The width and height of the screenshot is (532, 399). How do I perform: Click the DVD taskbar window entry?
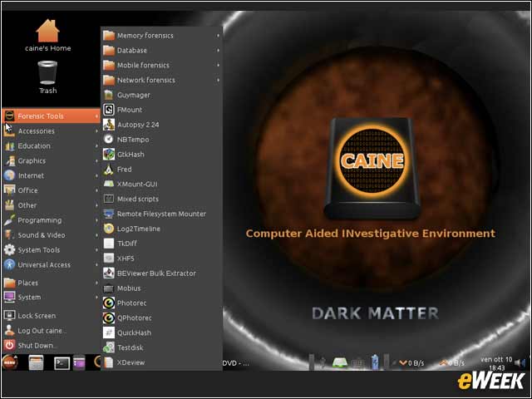tap(236, 363)
